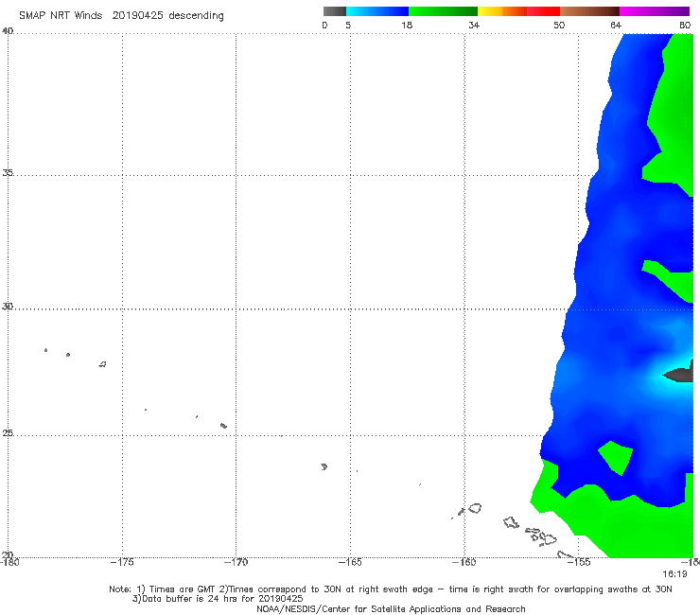Click the color bar label "34"
Viewport: 700px width, 615px height.
pos(474,25)
